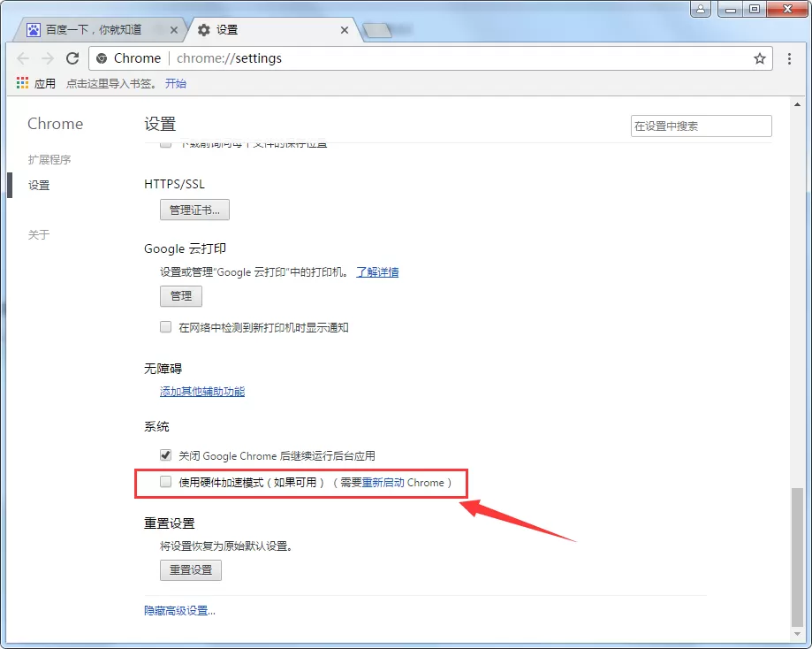Click the 系统 section heading
Viewport: 812px width, 649px height.
click(x=156, y=426)
